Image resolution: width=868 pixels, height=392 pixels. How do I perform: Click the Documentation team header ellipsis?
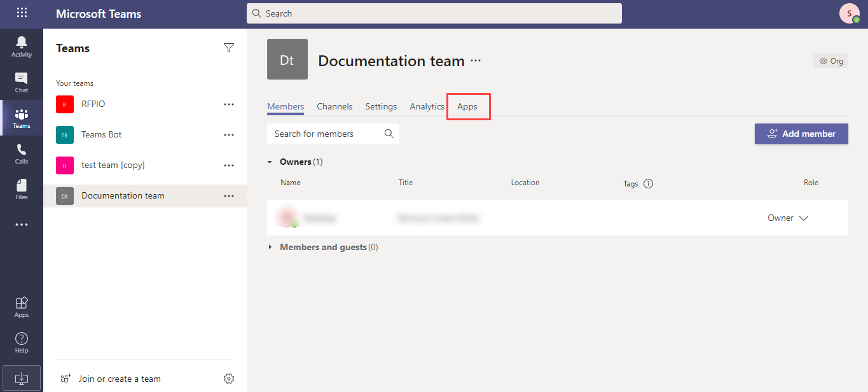[476, 61]
